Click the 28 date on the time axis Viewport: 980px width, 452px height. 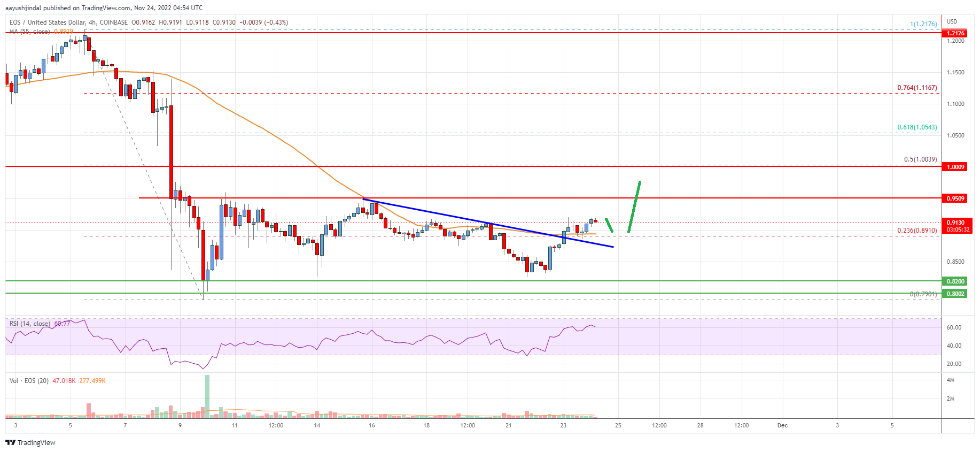pos(700,426)
